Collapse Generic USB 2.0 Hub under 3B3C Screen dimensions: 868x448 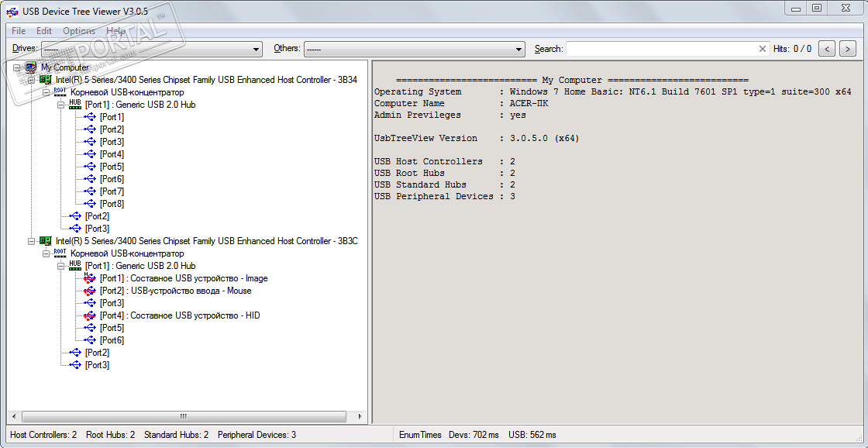pyautogui.click(x=61, y=266)
